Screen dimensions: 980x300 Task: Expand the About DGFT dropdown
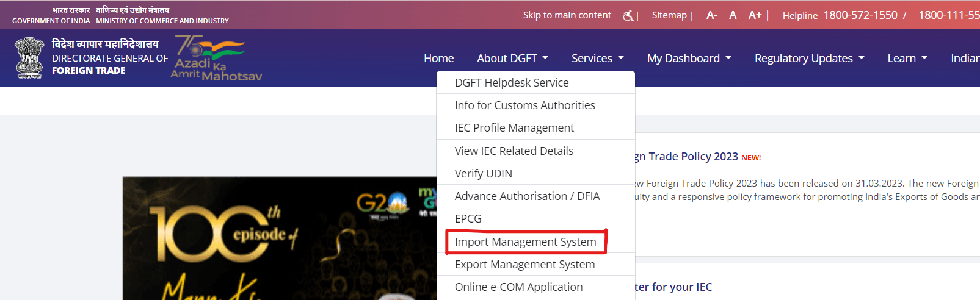(512, 59)
